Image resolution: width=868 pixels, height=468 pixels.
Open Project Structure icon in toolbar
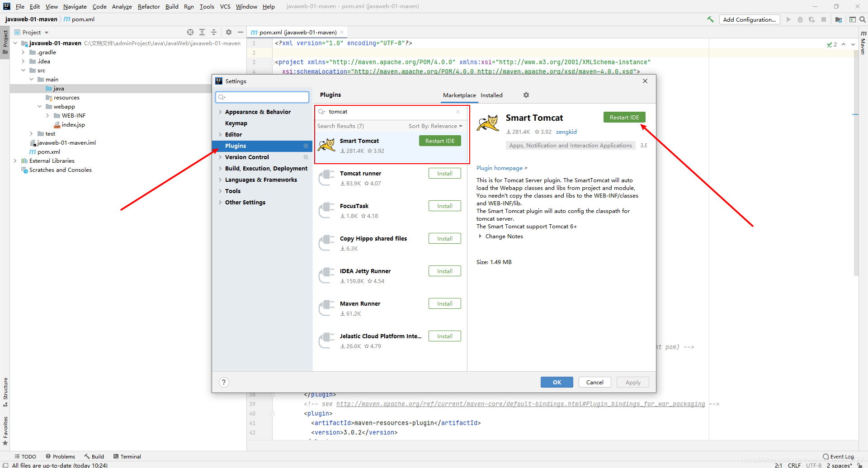tap(839, 19)
